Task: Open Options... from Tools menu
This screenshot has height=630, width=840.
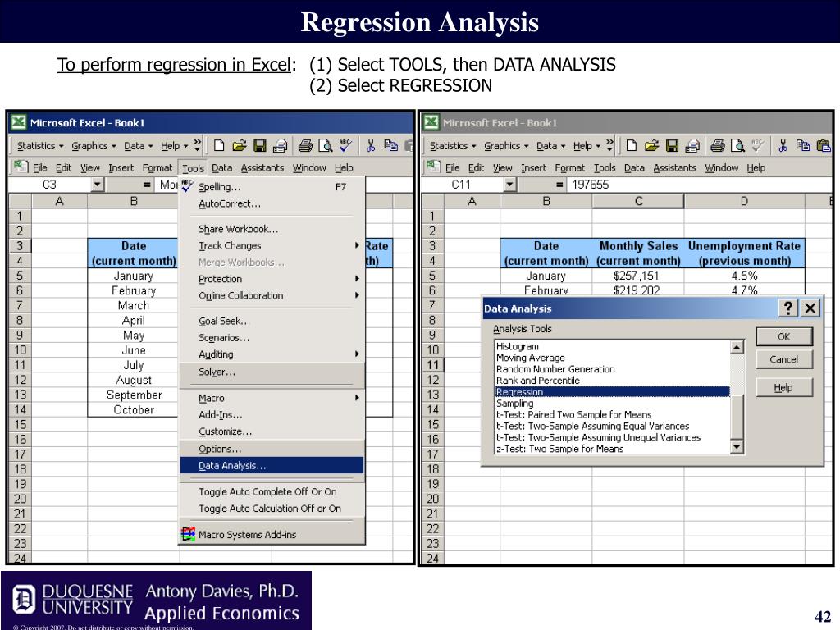Action: tap(272, 449)
